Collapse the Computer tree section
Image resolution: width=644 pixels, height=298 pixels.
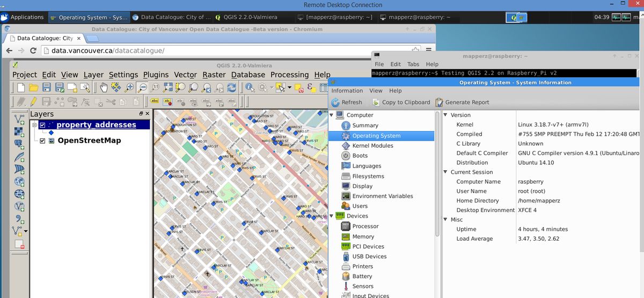(332, 115)
